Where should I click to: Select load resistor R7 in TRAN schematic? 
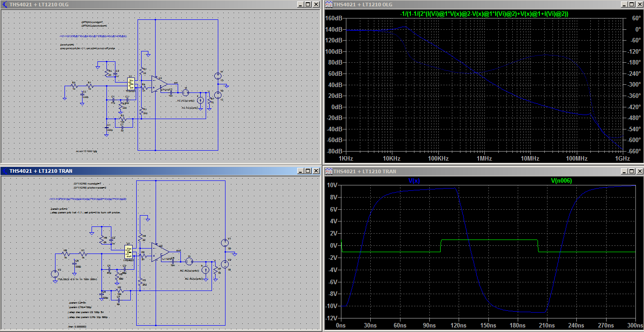pyautogui.click(x=215, y=271)
